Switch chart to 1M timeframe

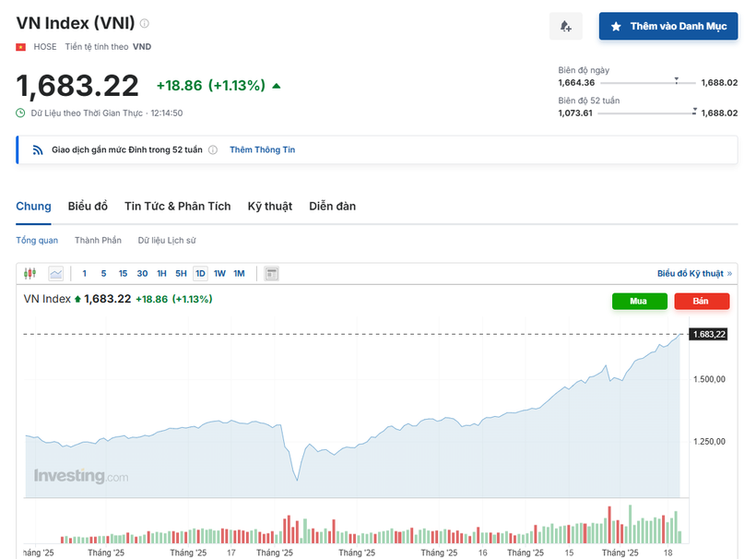[x=240, y=273]
